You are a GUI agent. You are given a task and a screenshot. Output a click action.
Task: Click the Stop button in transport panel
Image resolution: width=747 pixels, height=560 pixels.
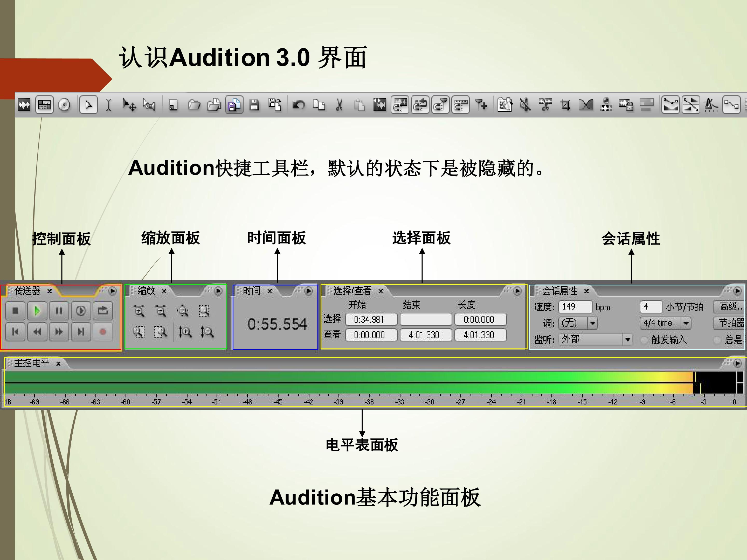pos(16,311)
